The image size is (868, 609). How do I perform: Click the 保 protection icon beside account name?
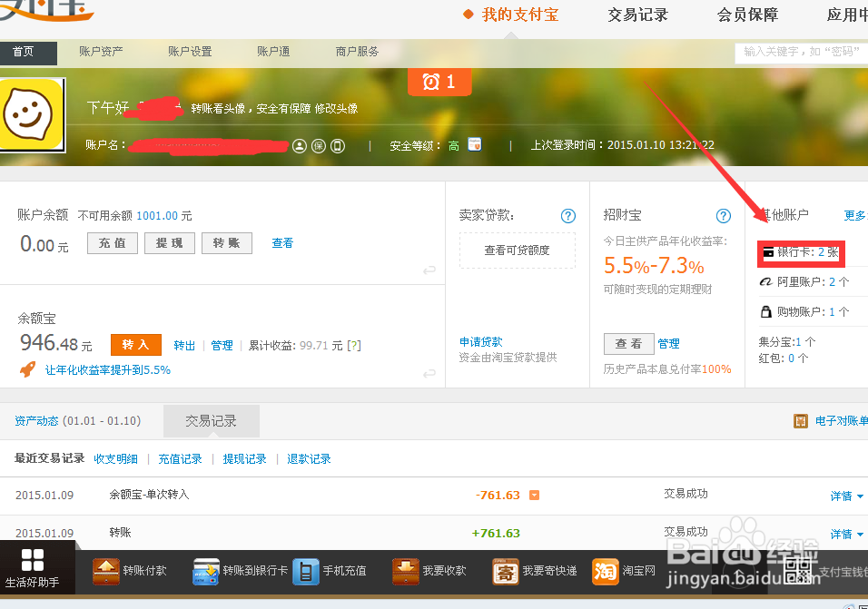(319, 146)
